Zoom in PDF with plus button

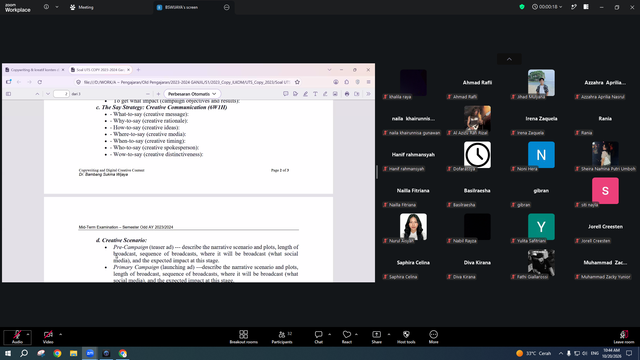[158, 94]
